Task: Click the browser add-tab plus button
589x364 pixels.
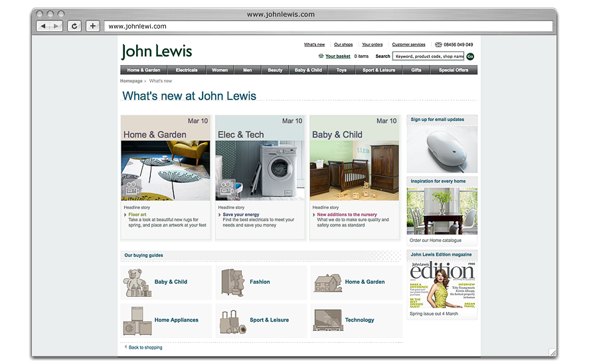Action: coord(92,26)
